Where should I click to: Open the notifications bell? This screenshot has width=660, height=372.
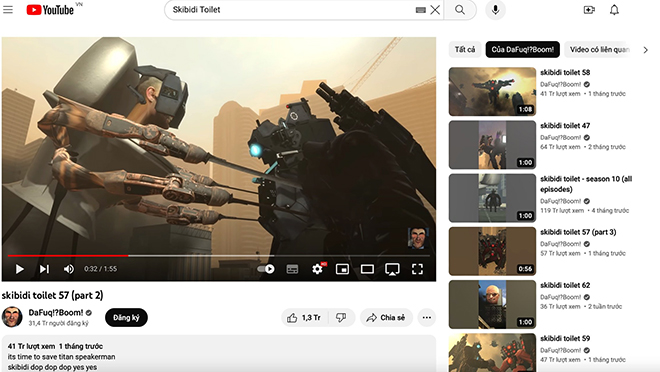tap(615, 10)
